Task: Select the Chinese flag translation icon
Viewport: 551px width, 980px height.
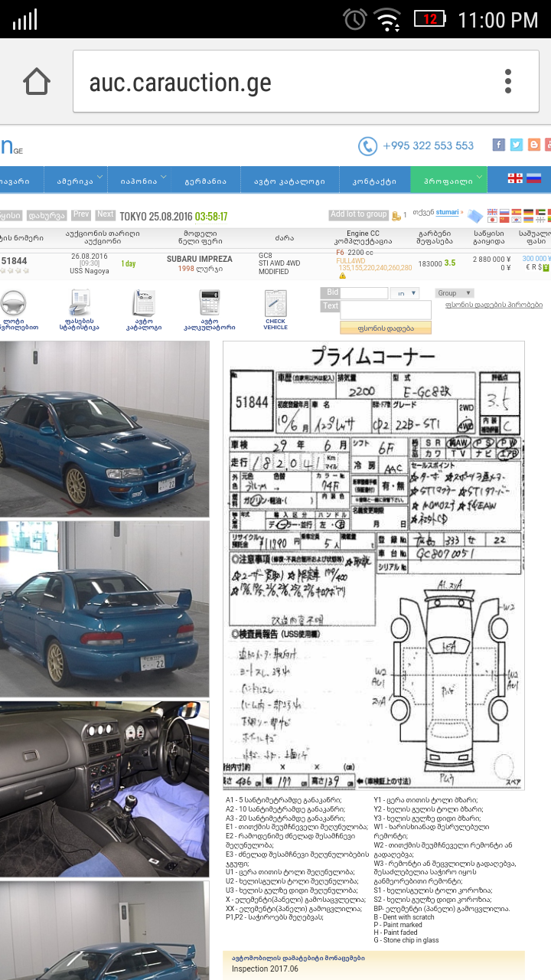Action: (x=504, y=220)
